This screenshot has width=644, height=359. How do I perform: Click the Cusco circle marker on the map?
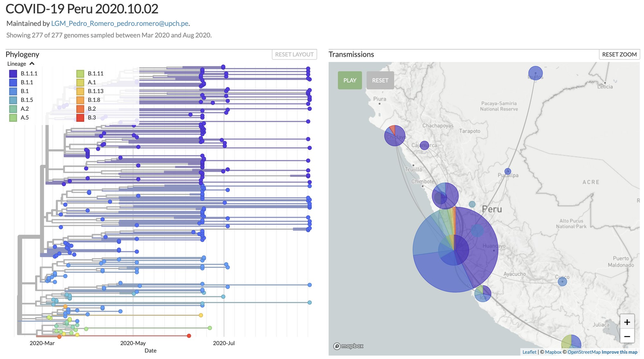(x=562, y=282)
